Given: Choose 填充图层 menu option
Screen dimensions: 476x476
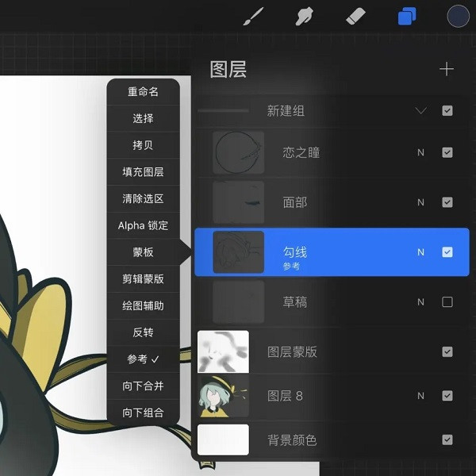Looking at the screenshot, I should pyautogui.click(x=144, y=172).
